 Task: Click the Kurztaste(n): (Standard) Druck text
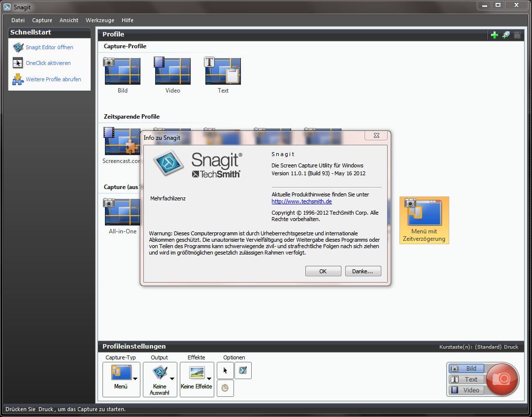(479, 347)
